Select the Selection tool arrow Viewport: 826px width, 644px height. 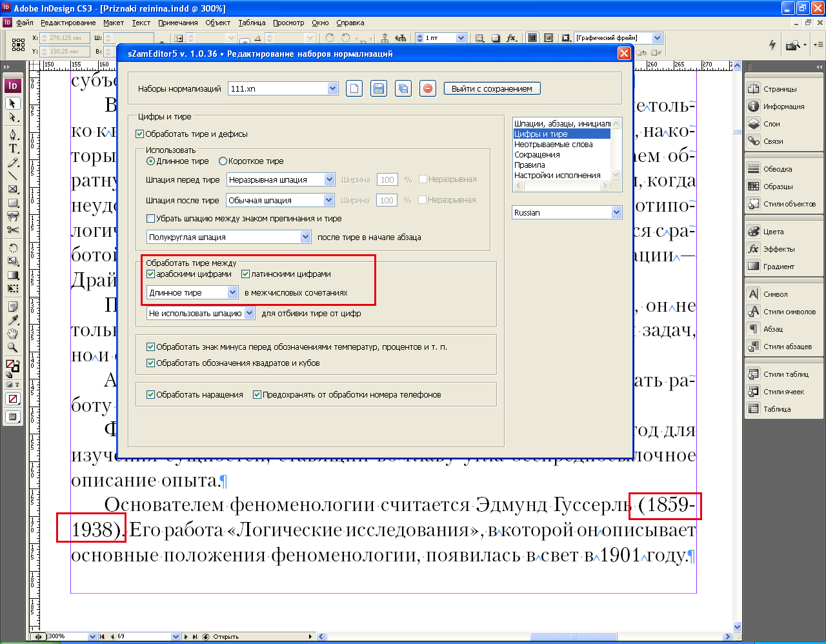[12, 103]
